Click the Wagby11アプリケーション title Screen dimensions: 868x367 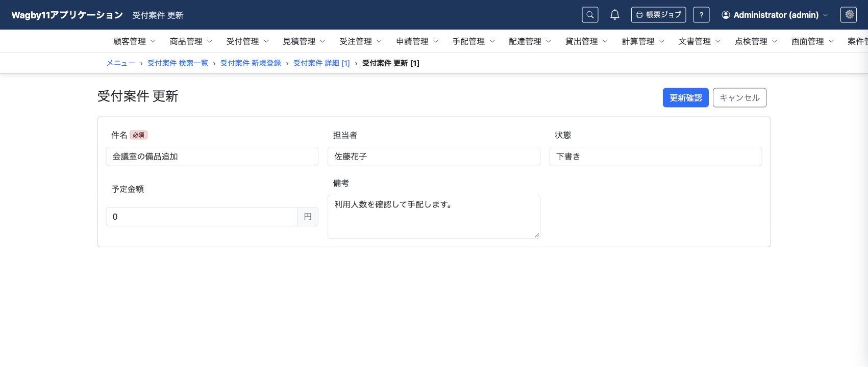67,15
